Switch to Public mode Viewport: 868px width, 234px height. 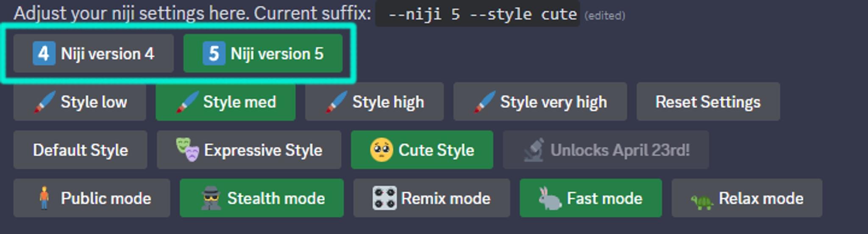point(92,198)
